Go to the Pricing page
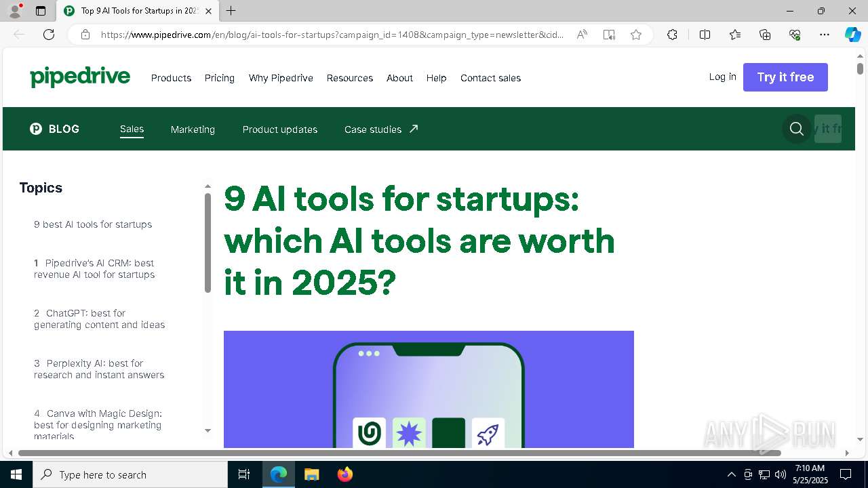868x488 pixels. 220,78
